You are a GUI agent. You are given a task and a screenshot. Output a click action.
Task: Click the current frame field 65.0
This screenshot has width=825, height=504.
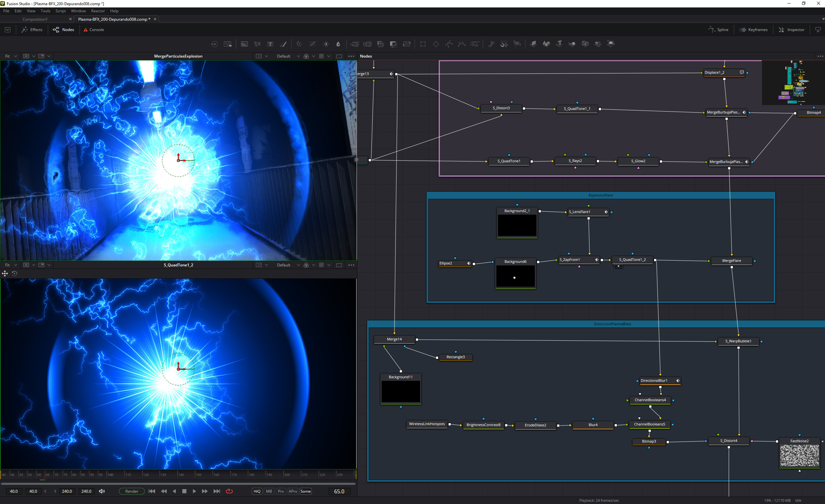(x=339, y=491)
